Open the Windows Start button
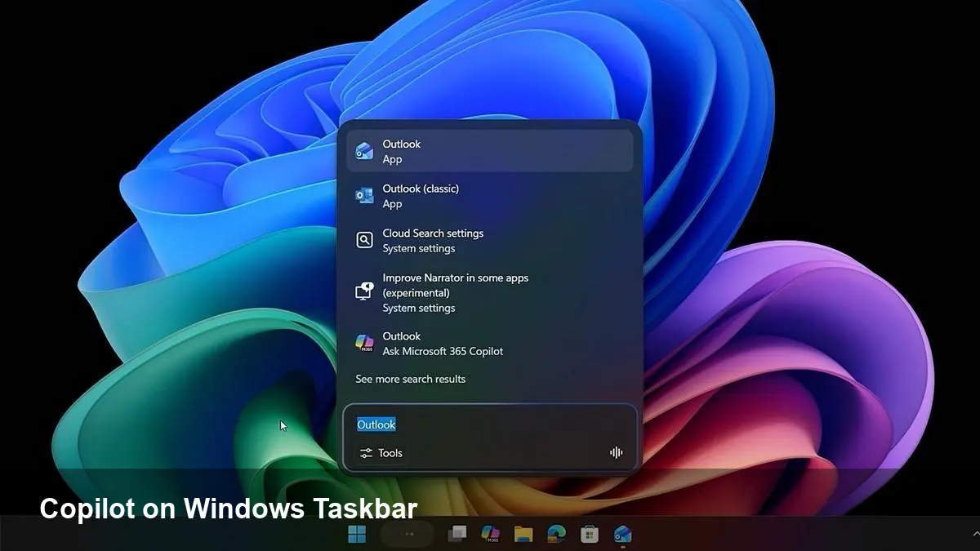The height and width of the screenshot is (551, 980). point(357,534)
